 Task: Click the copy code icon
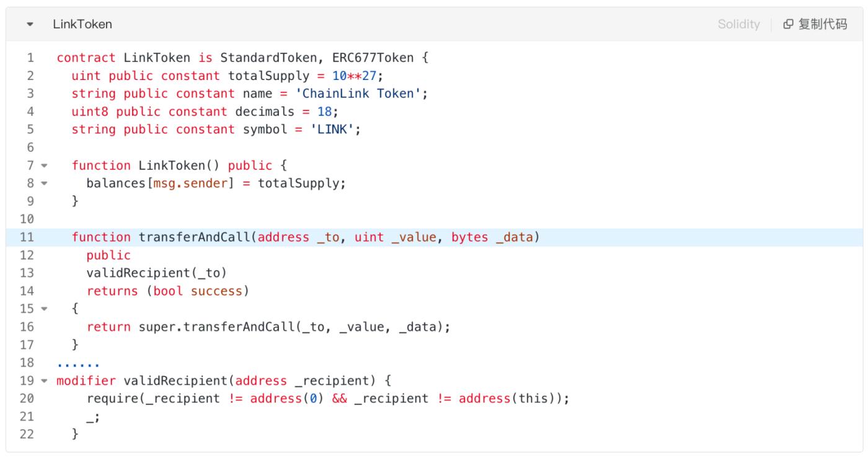(788, 25)
